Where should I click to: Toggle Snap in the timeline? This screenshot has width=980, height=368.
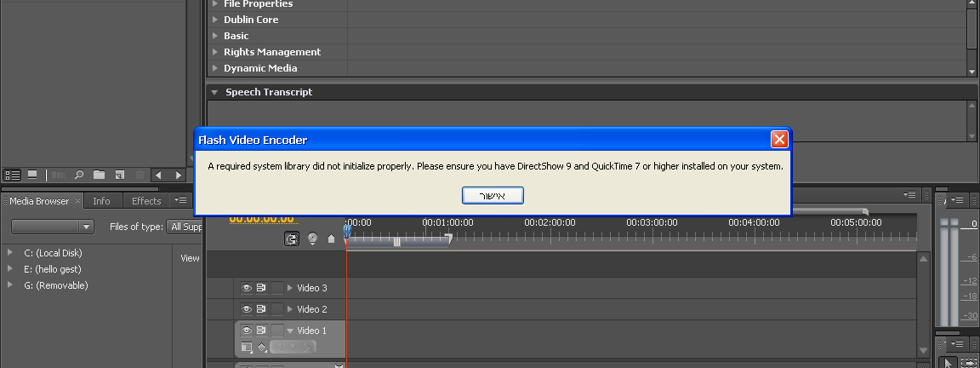292,239
